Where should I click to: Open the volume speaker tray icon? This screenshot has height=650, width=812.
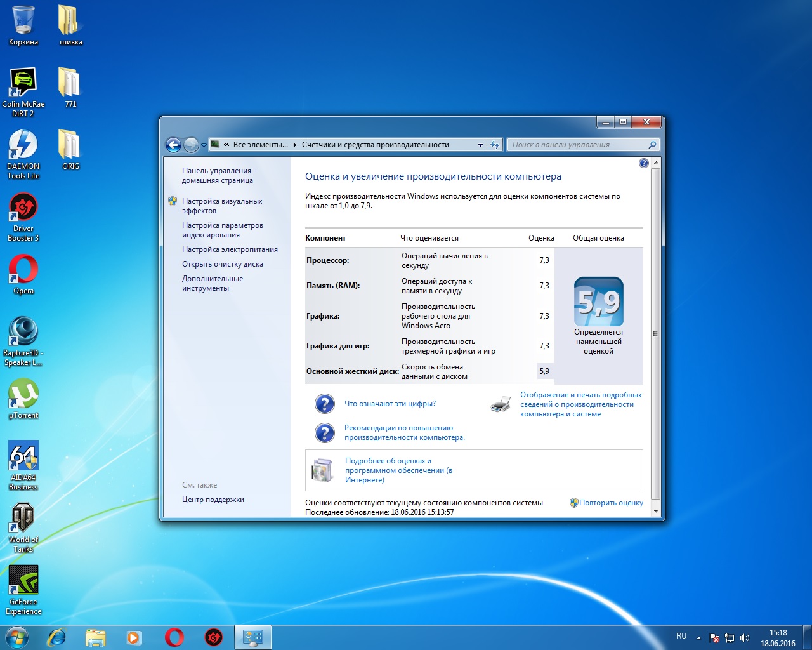745,638
